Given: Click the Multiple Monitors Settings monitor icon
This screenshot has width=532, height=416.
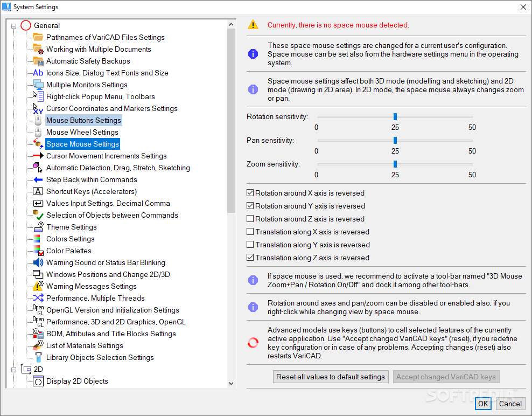Looking at the screenshot, I should tap(38, 85).
